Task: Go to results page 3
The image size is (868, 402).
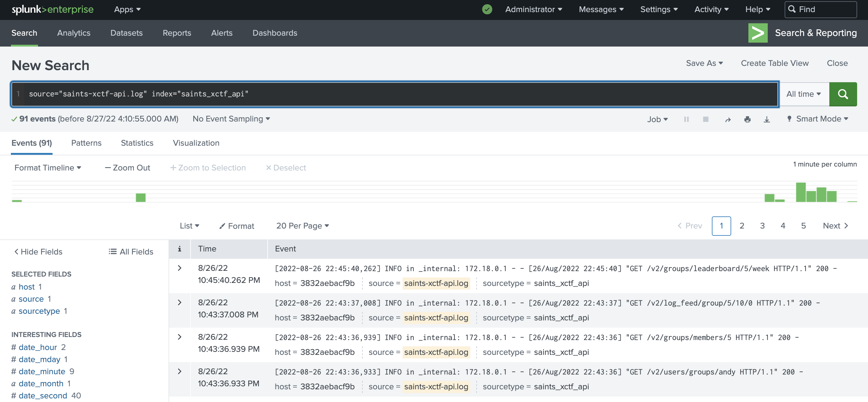Action: point(762,225)
